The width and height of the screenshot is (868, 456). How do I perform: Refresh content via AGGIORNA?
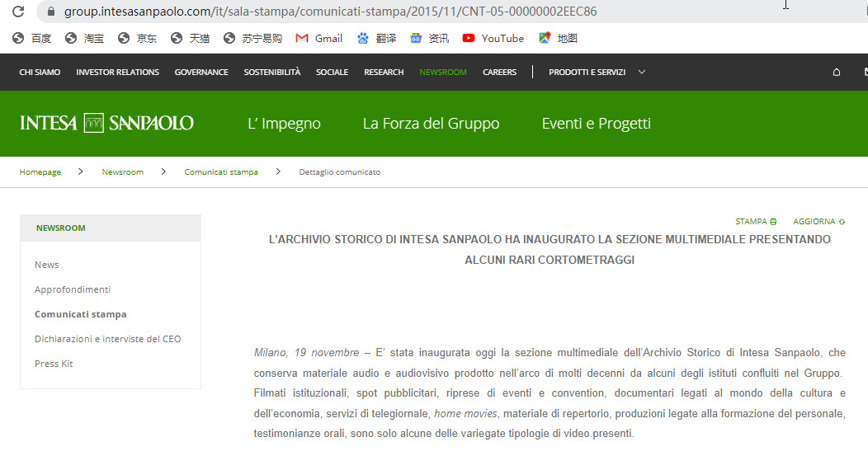[818, 221]
